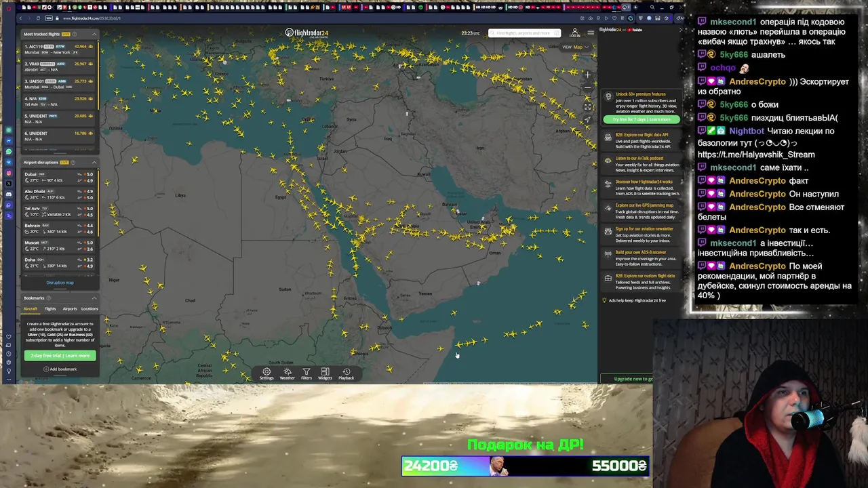The height and width of the screenshot is (488, 868).
Task: Click the LOG IN user icon
Action: click(x=574, y=33)
